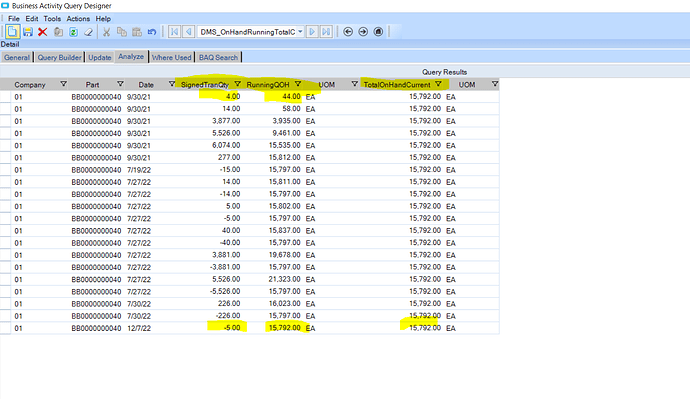Click the Back circular arrow icon
The image size is (690, 399).
(348, 32)
